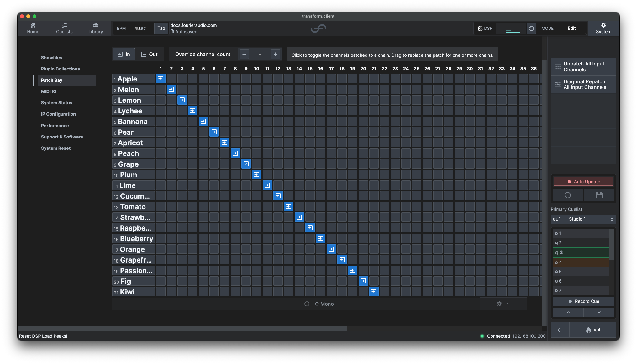Screen dimensions: 637x364
Task: Toggle Fig patch on input channel 20
Action: pyautogui.click(x=363, y=281)
